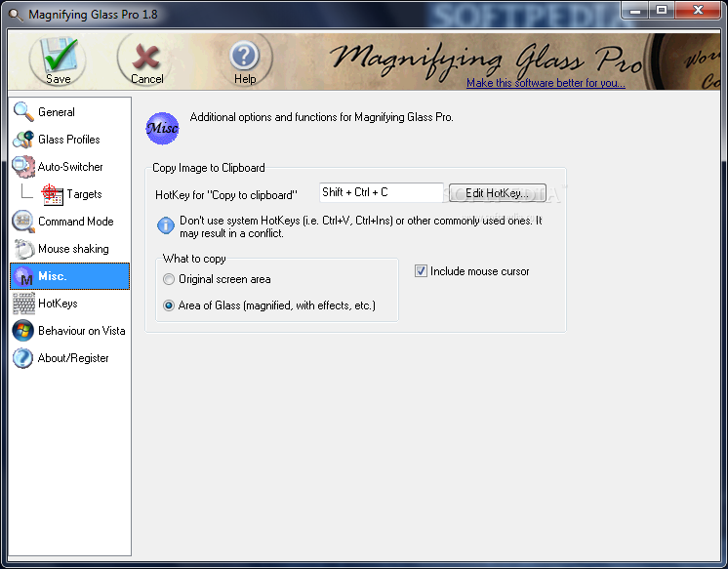Open the HotKeys page
Screen dimensions: 728x569
pyautogui.click(x=70, y=304)
